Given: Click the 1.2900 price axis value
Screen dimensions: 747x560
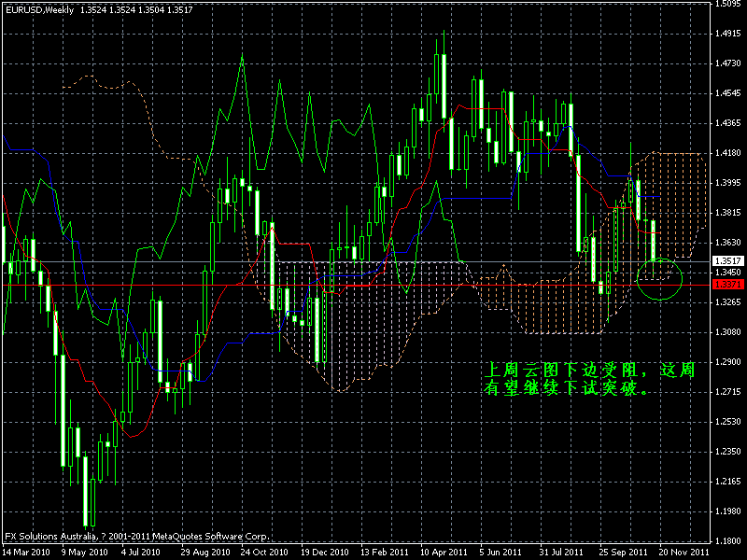Looking at the screenshot, I should [x=728, y=362].
